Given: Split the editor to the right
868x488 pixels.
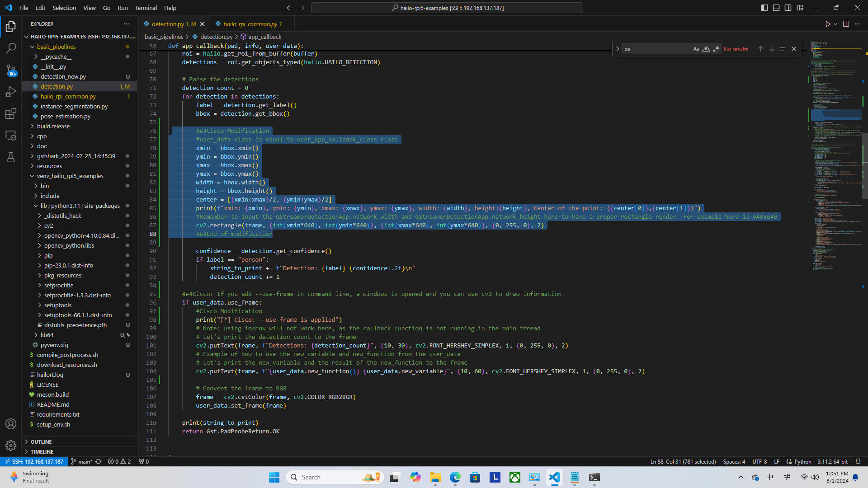Looking at the screenshot, I should pos(846,24).
